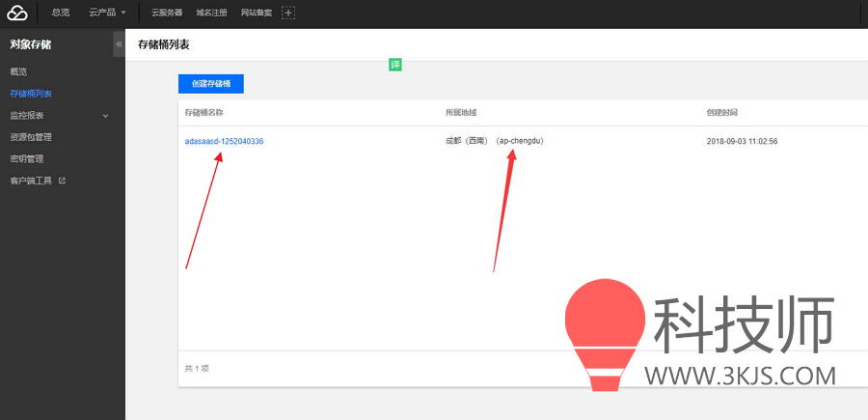This screenshot has width=868, height=420.
Task: Open the 云产品 dropdown menu
Action: [x=107, y=13]
